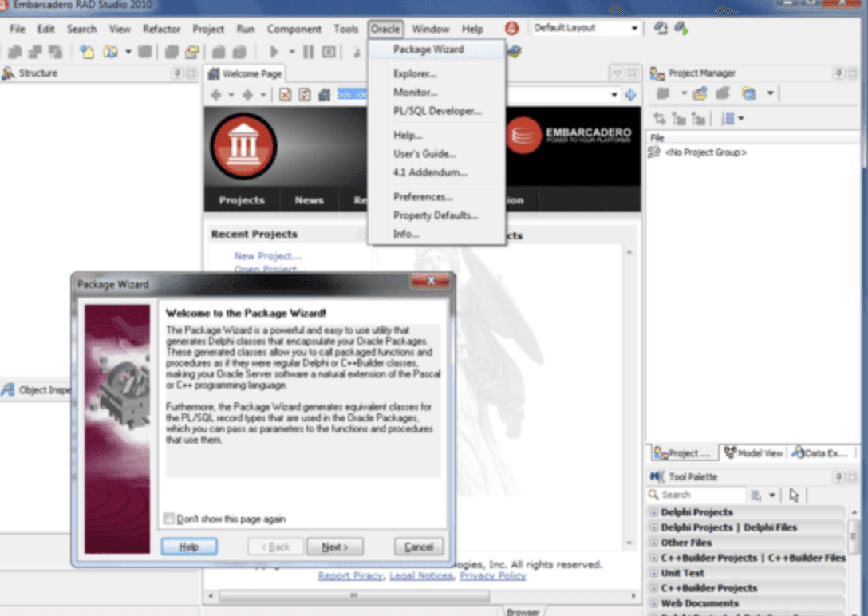Click the Tool Palette category filter icon
868x616 pixels.
coord(756,495)
